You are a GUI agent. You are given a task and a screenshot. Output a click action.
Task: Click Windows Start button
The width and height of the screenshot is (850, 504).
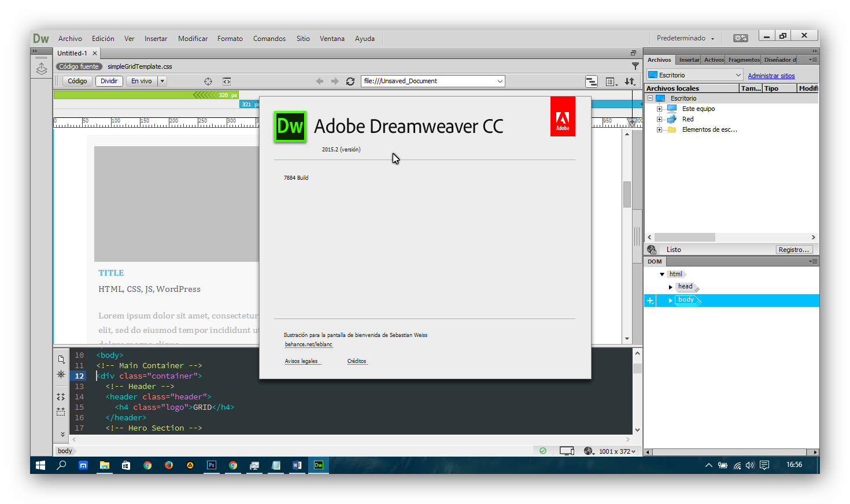(x=40, y=465)
